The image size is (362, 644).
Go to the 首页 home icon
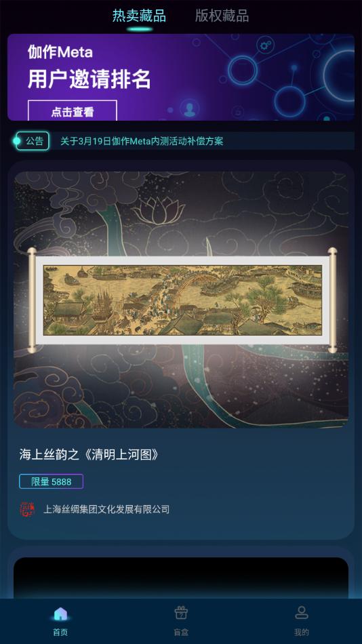click(x=60, y=614)
